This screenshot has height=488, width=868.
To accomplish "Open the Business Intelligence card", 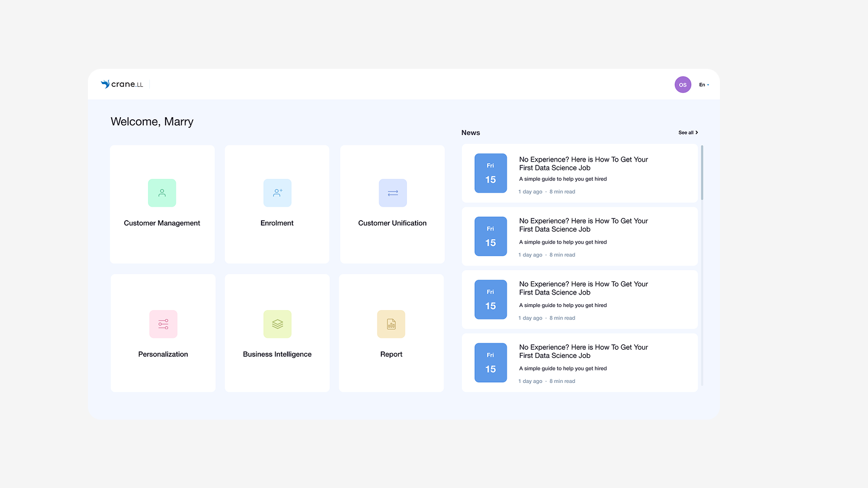I will coord(277,333).
